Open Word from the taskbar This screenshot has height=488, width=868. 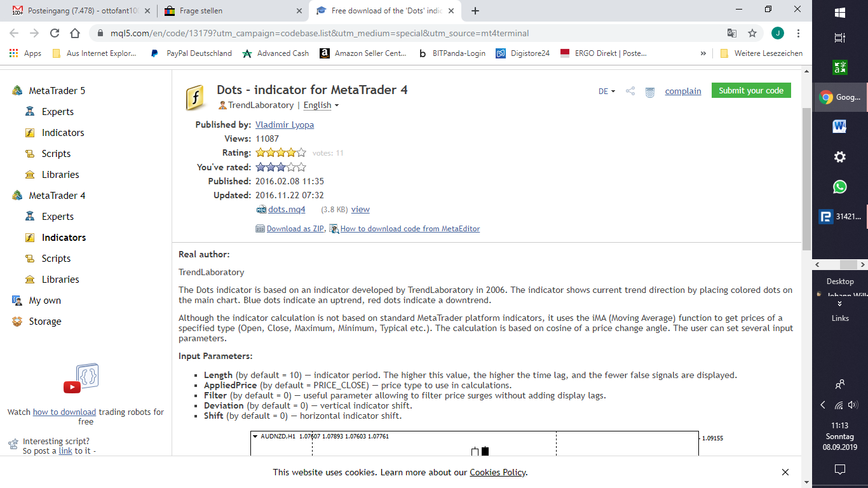(x=840, y=127)
